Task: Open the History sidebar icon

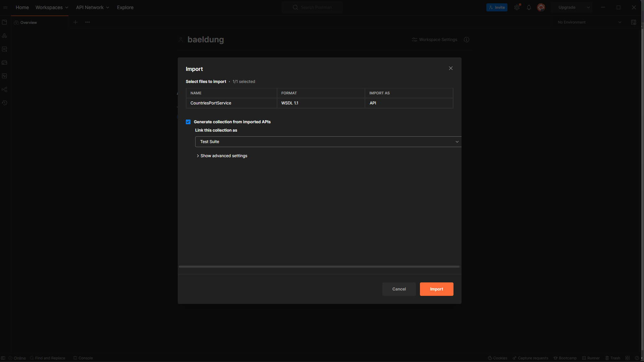Action: 4,103
